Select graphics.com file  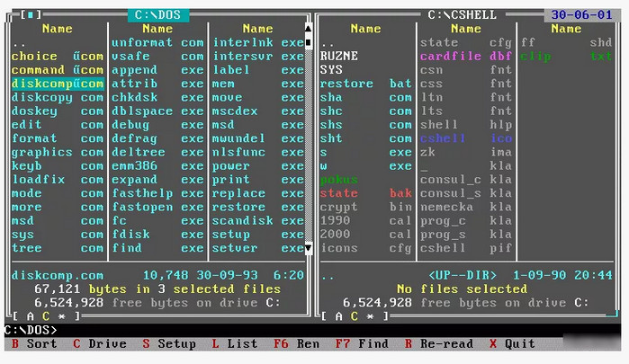pos(58,152)
